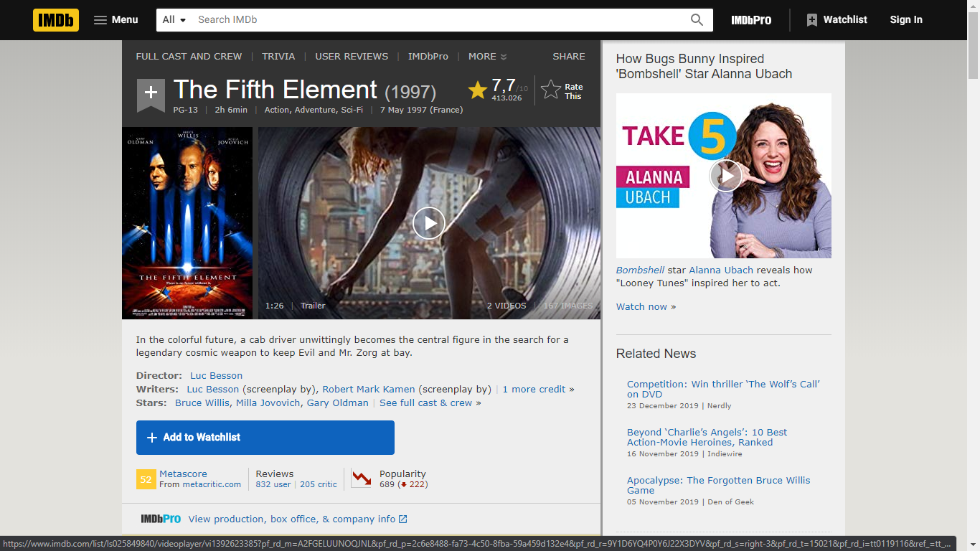Open the IMDbPro tab under title bar

[x=428, y=57]
